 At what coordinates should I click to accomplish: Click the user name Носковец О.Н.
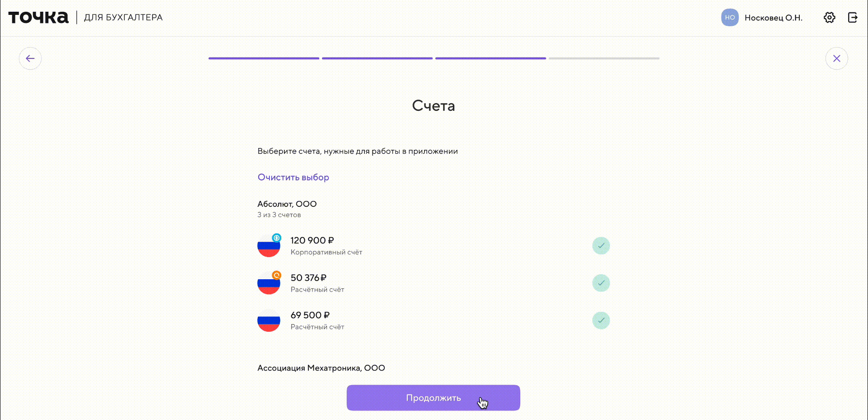tap(774, 18)
